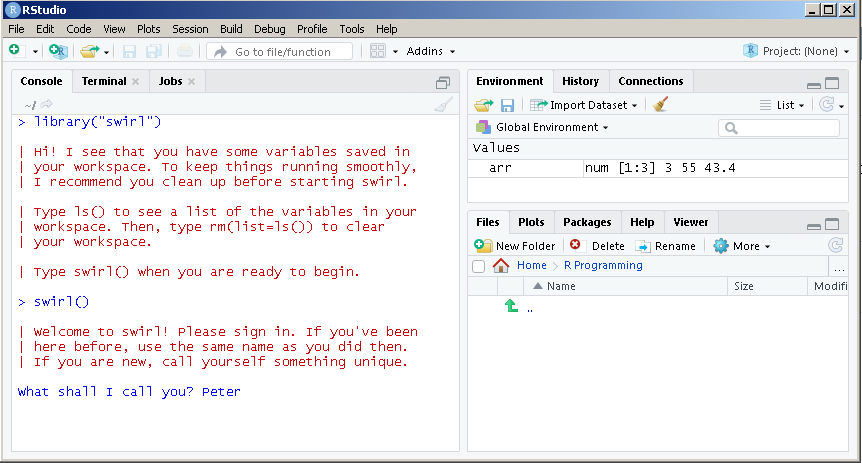Switch to the Jobs tab
Screen dimensions: 862x463
click(x=170, y=81)
